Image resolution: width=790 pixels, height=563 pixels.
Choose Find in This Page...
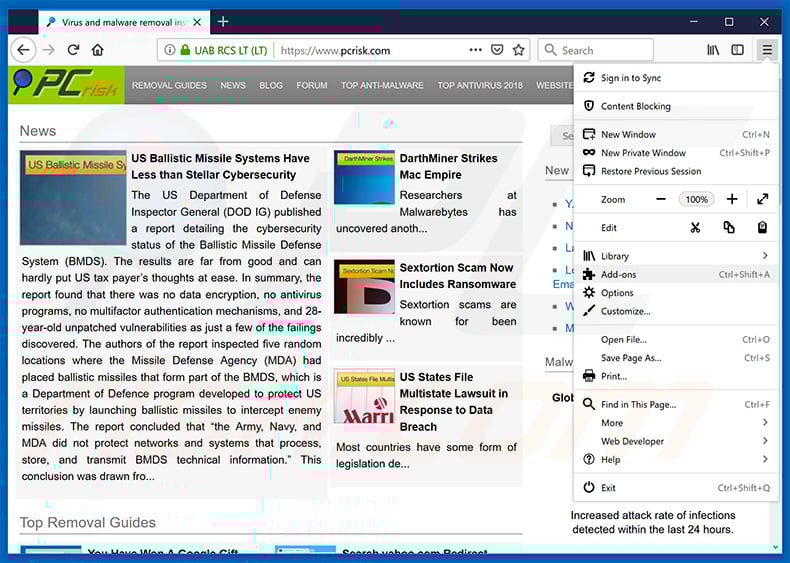pyautogui.click(x=674, y=404)
